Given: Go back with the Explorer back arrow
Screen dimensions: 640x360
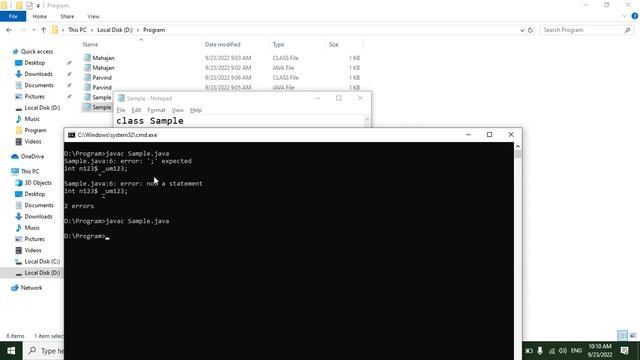Looking at the screenshot, I should pyautogui.click(x=9, y=30).
